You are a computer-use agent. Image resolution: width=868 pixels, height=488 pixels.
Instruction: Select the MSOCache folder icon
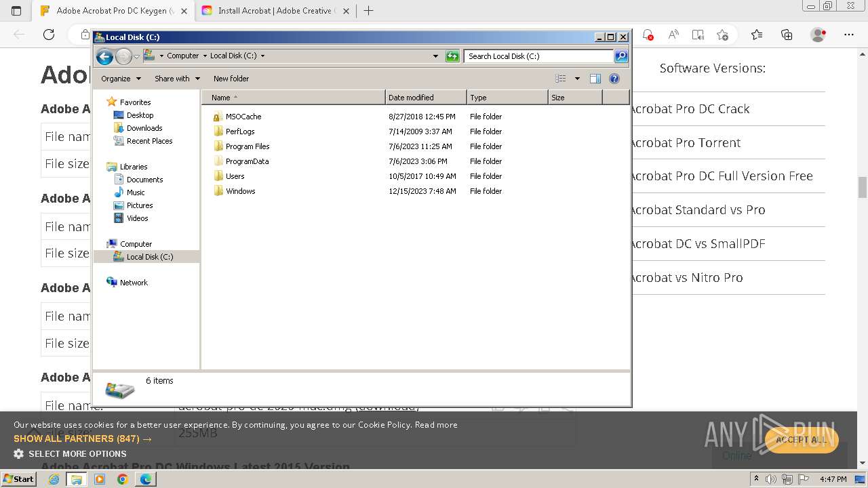(x=218, y=117)
